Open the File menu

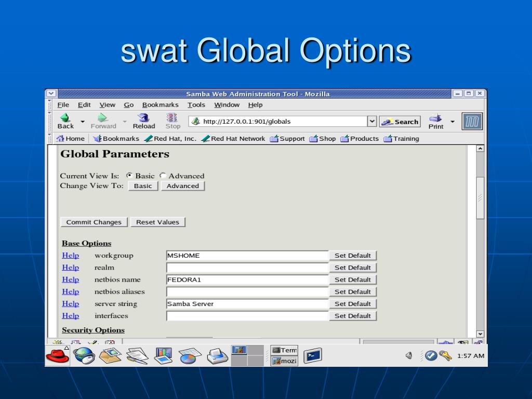[x=63, y=105]
